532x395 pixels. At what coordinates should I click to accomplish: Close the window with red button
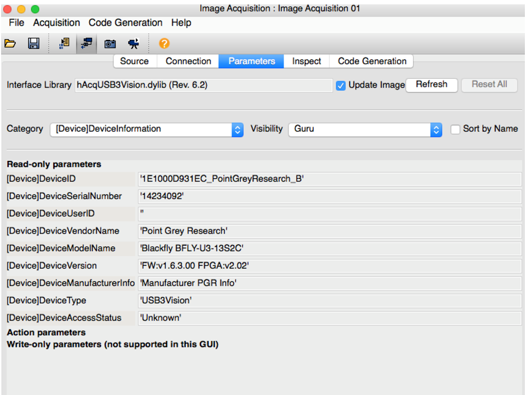8,9
